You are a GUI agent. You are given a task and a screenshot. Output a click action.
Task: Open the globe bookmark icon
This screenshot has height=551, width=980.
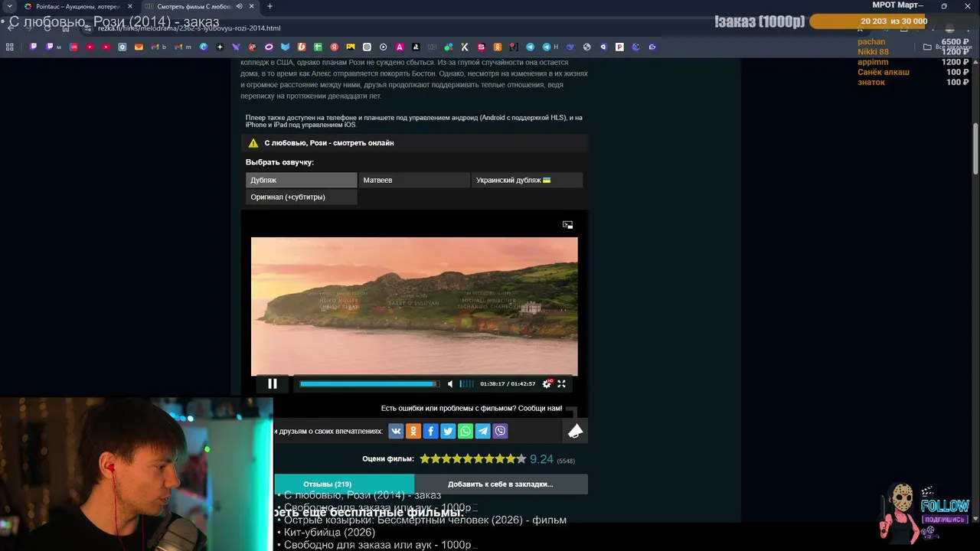tap(586, 47)
